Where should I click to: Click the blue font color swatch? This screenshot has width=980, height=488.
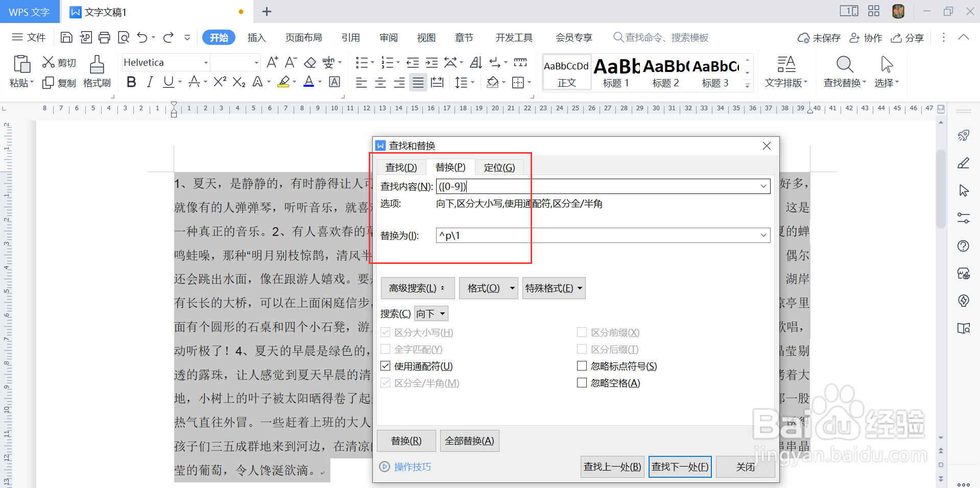pyautogui.click(x=308, y=82)
